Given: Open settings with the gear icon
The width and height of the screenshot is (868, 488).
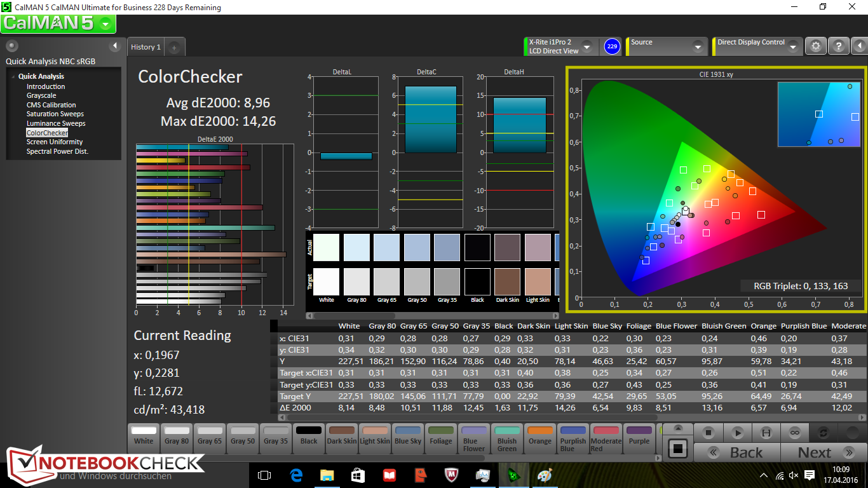Looking at the screenshot, I should (x=816, y=46).
